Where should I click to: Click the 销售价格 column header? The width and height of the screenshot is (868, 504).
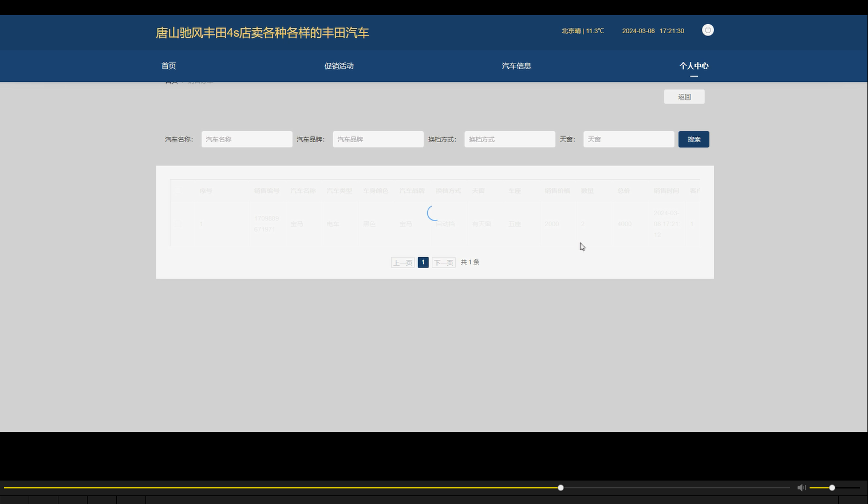tap(557, 191)
